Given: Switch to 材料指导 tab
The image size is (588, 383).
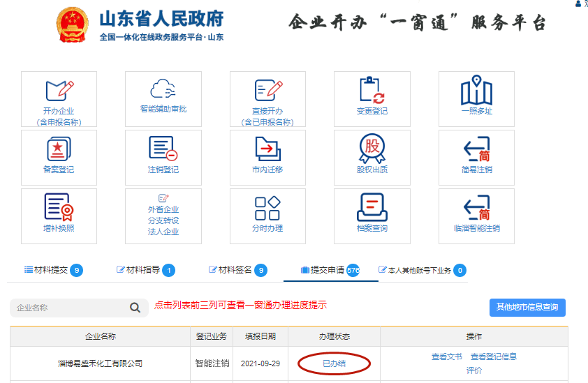Looking at the screenshot, I should (x=145, y=270).
